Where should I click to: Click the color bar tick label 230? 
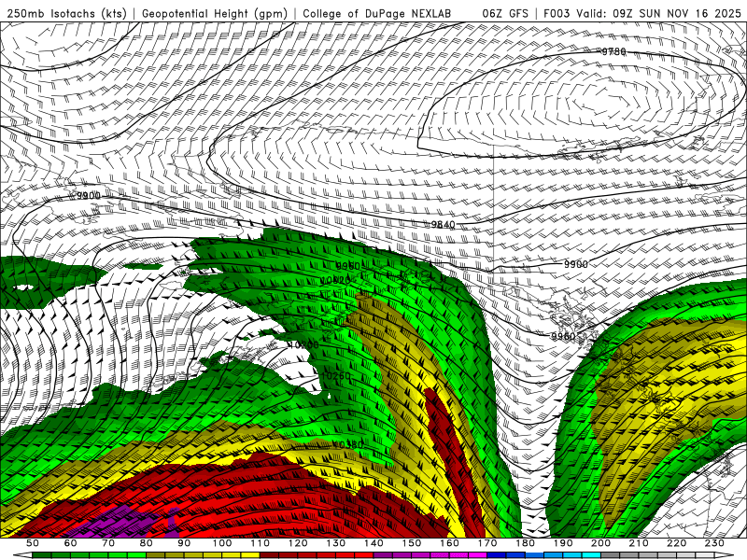[x=714, y=543]
